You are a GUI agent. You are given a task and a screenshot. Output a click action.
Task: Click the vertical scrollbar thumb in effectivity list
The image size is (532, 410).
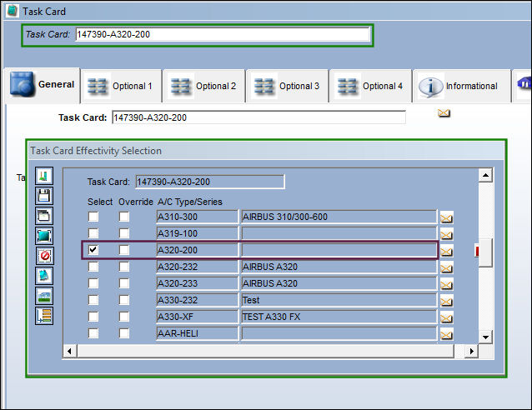click(485, 252)
